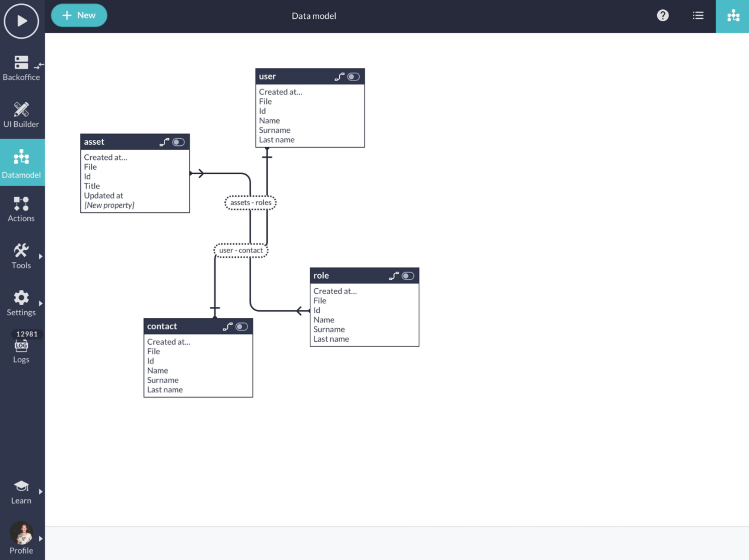Image resolution: width=749 pixels, height=560 pixels.
Task: Click the [New property] entry in asset
Action: (x=109, y=205)
